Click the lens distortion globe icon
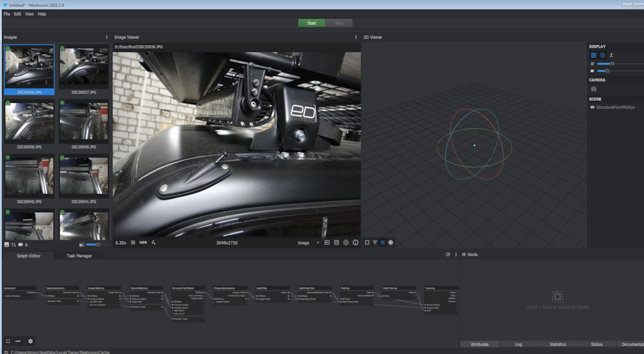 (x=346, y=242)
